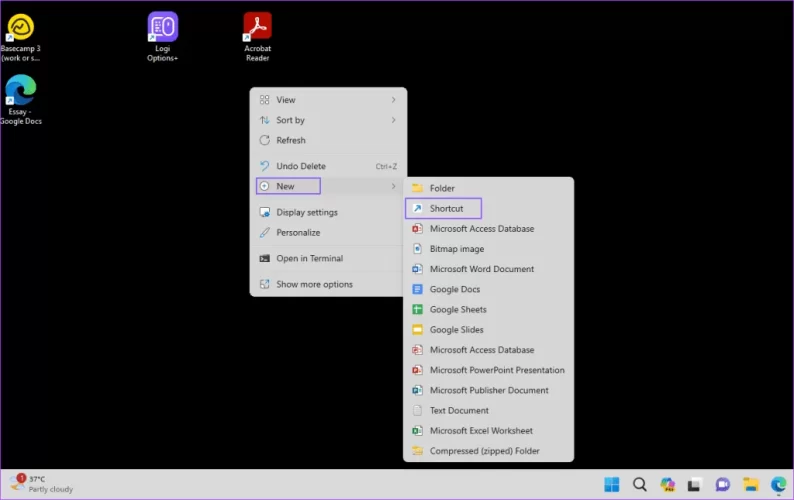Image resolution: width=794 pixels, height=500 pixels.
Task: Select Shortcut from the New submenu
Action: click(446, 208)
